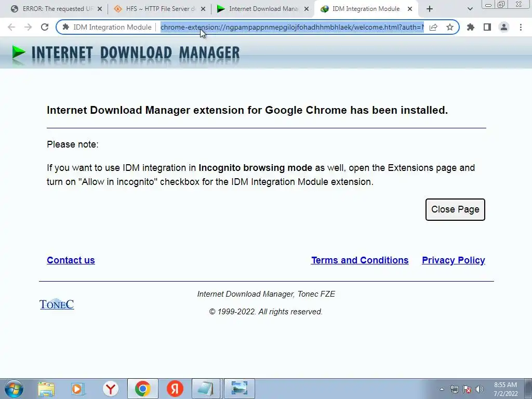Open a new tab with plus button

(x=430, y=9)
